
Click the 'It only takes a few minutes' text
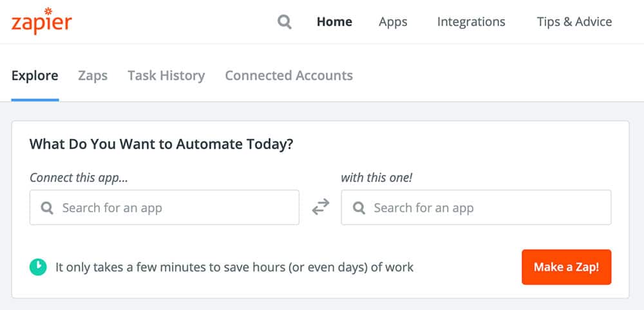coord(234,266)
